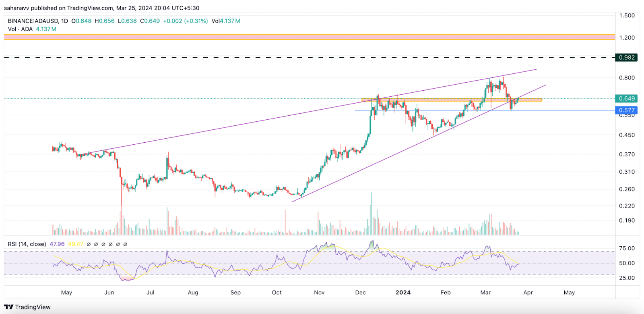Click the 0.370 price axis label
Screen dimensions: 644x314
coord(627,154)
